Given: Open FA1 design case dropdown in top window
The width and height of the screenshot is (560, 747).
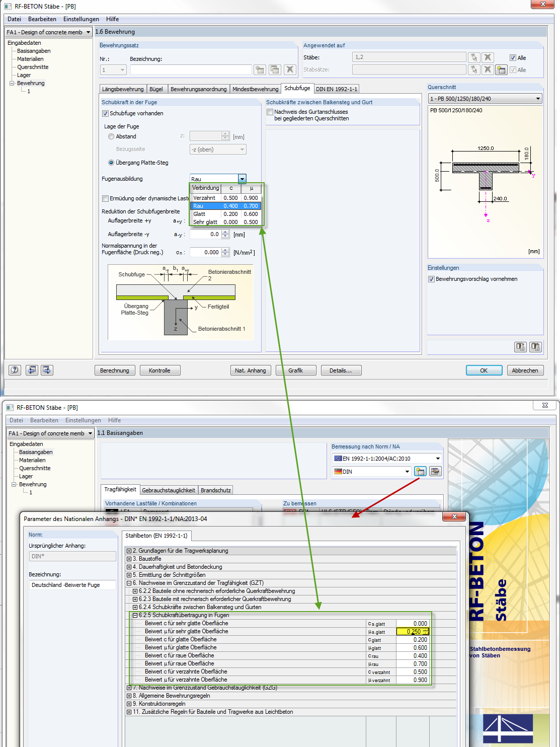Looking at the screenshot, I should point(89,32).
